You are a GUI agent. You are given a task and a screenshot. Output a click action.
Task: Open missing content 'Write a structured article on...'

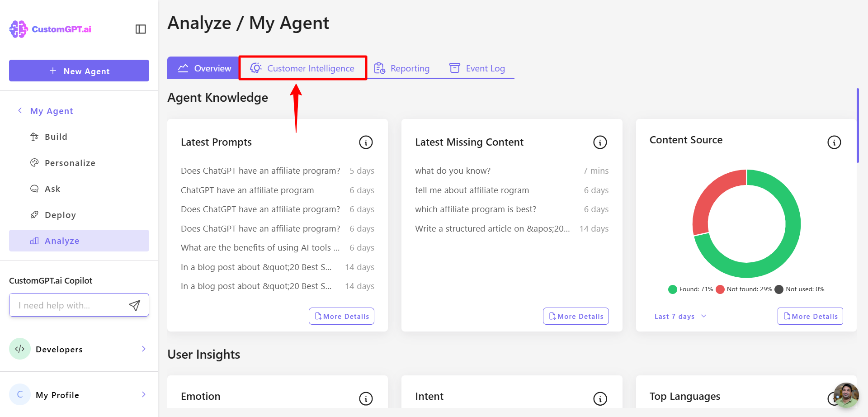point(492,229)
